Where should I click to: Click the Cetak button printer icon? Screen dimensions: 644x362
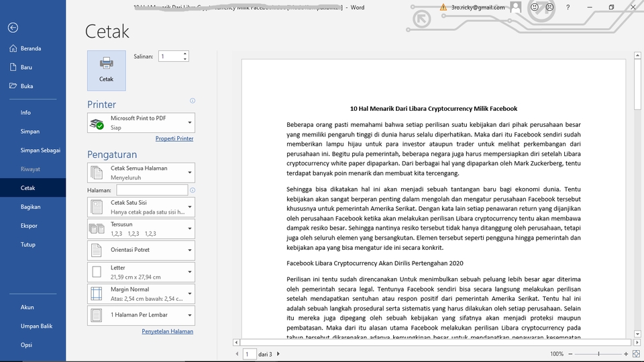[x=107, y=63]
